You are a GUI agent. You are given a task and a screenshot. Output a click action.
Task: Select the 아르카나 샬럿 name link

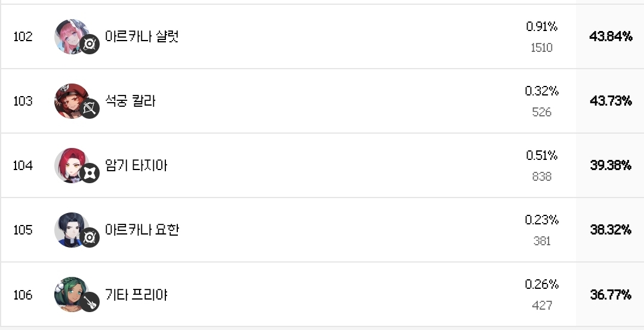coord(141,36)
